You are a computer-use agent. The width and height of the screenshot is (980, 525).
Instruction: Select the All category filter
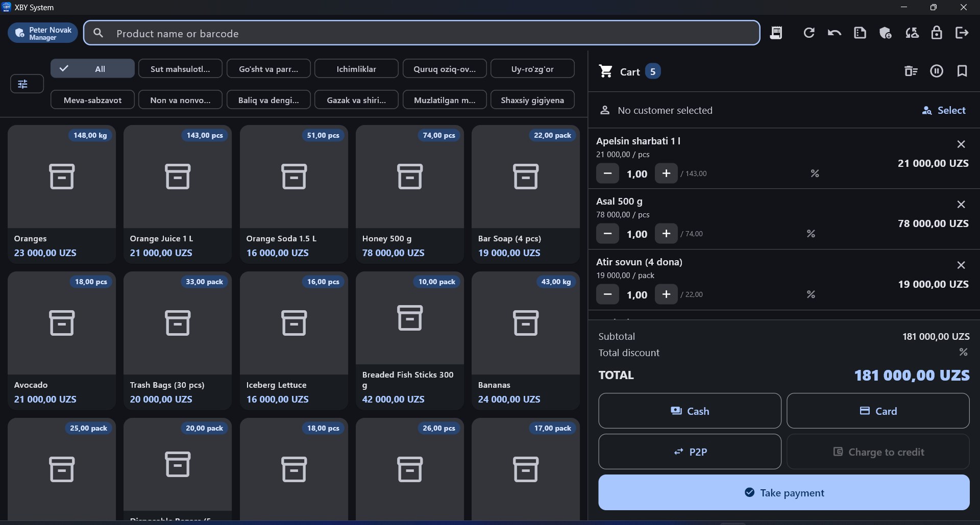92,69
